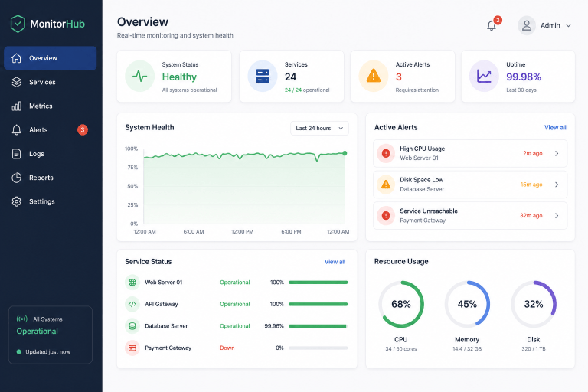The image size is (588, 392).
Task: Open the Last 24 hours dropdown
Action: [x=319, y=129]
